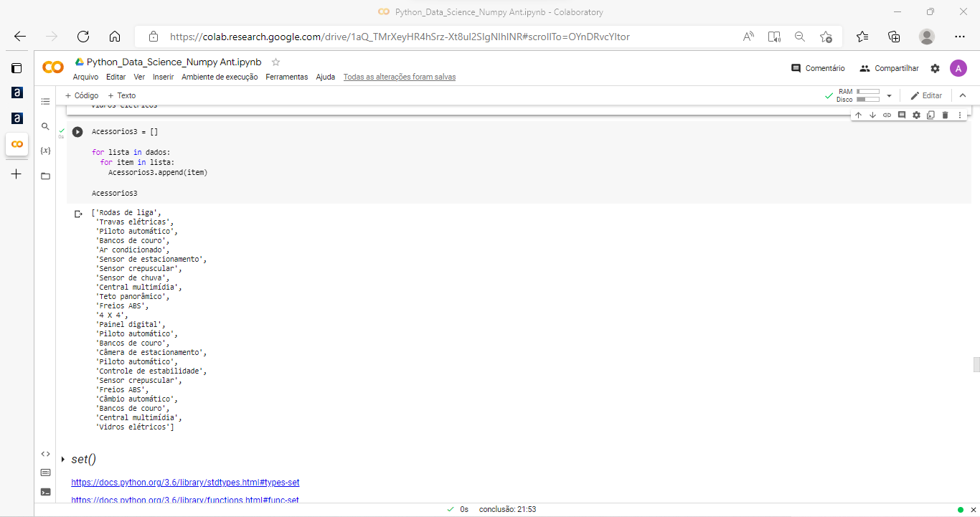Run the Acessorios3 code cell

coord(77,132)
